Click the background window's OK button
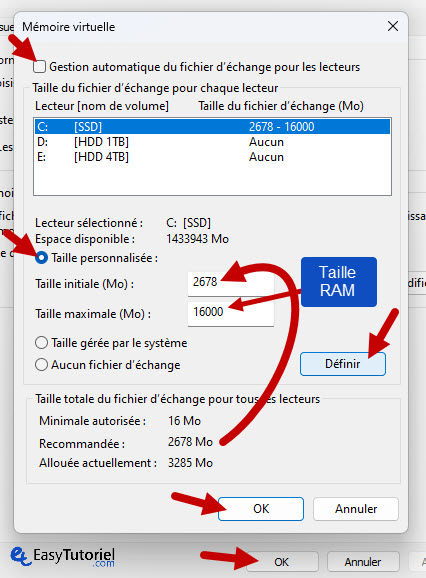Viewport: 426px width, 578px height. coord(282,562)
